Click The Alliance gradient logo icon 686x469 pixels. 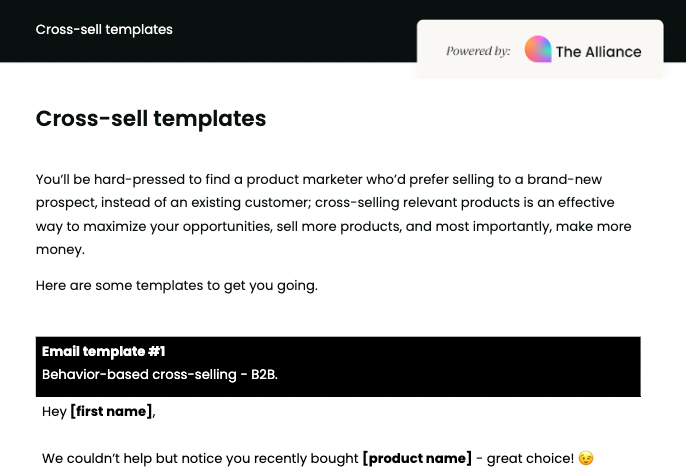click(538, 50)
